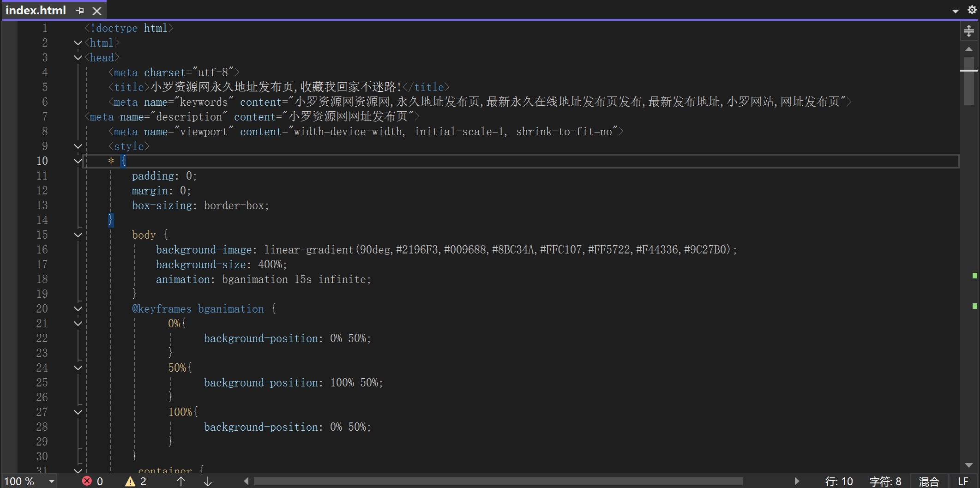Click line number 16 in gutter

42,250
